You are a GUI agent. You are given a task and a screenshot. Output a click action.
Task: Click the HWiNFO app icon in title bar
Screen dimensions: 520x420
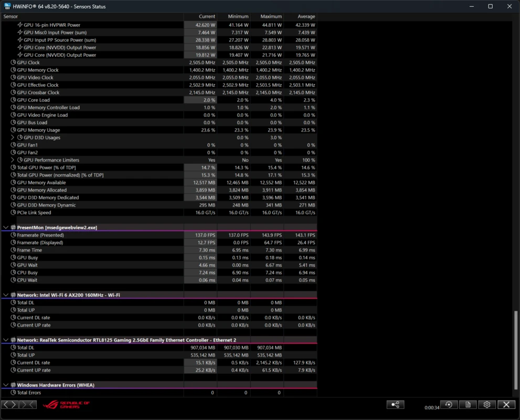coord(7,6)
